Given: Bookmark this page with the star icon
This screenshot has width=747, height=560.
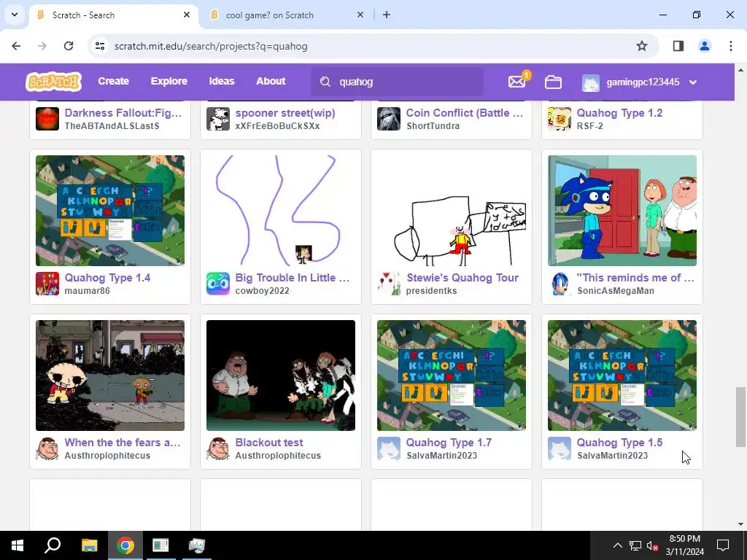Looking at the screenshot, I should 642,46.
